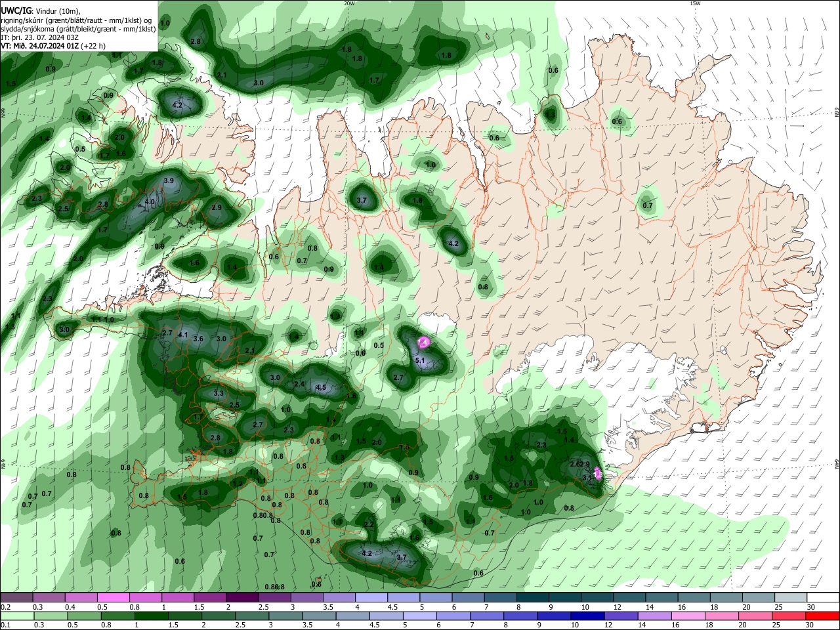Click the teal-gray swatch starting at 16 in the purple-teal scale
This screenshot has height=630, width=840.
point(694,597)
